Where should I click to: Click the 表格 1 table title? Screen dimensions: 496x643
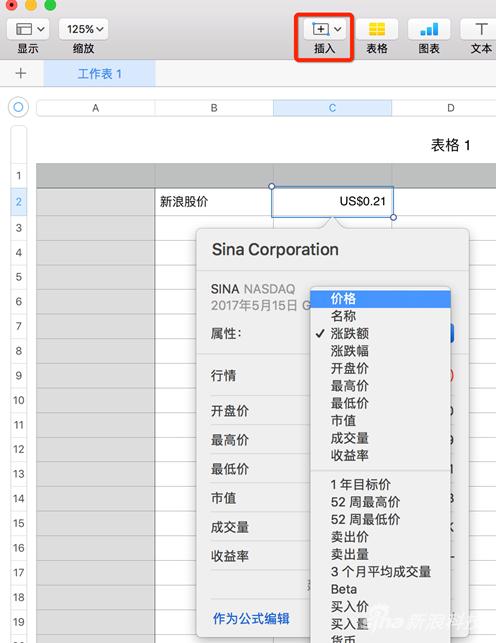tap(450, 145)
